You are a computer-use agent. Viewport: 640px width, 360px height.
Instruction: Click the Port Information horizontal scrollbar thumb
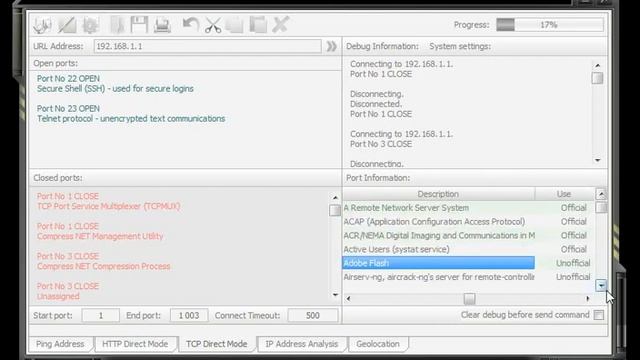coord(469,299)
